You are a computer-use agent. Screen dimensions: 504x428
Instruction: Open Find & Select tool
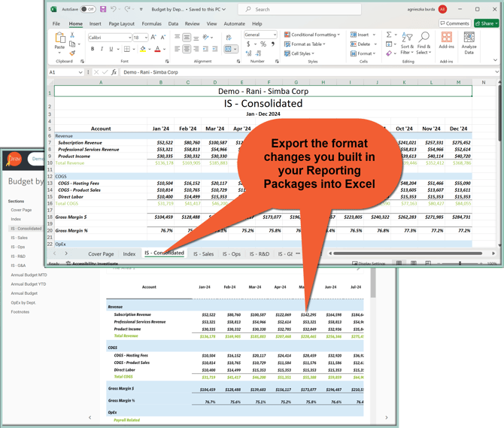click(424, 42)
